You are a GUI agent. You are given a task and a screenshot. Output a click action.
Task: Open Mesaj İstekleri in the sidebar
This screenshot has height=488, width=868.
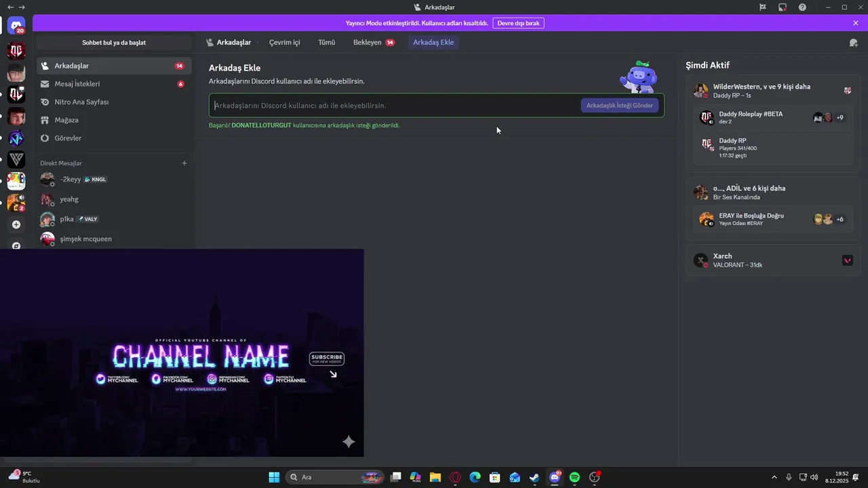point(114,84)
